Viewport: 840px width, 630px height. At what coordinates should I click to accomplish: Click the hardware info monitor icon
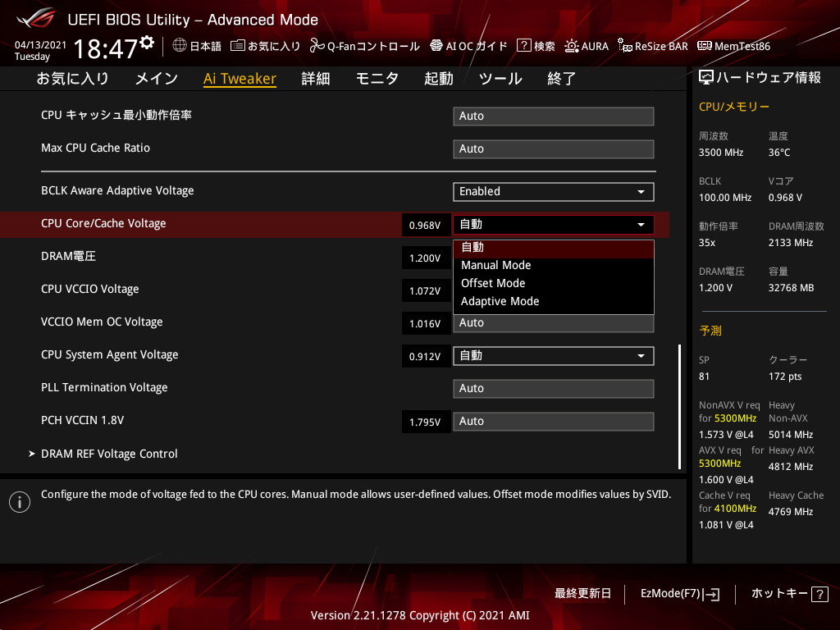706,78
